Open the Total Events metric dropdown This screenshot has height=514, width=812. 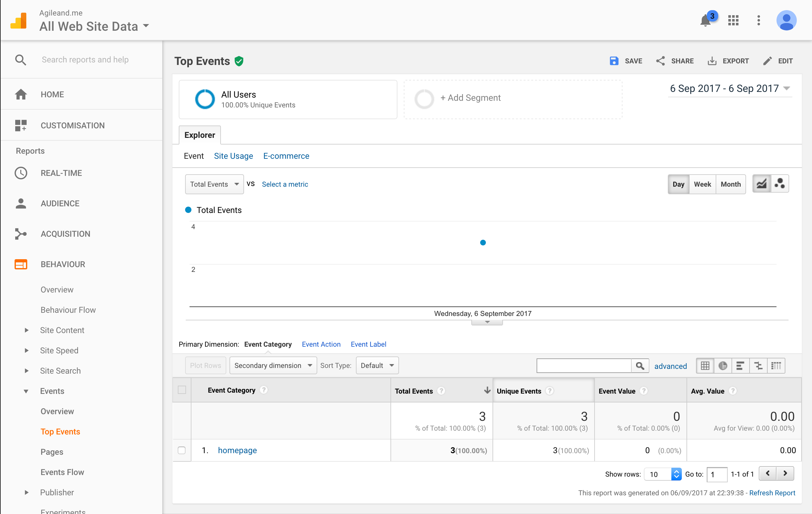point(214,184)
